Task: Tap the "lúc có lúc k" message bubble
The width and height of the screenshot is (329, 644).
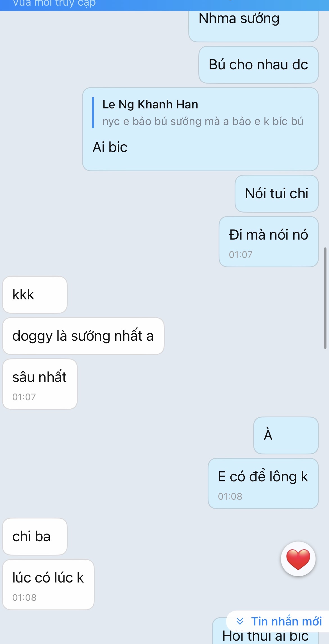Action: tap(48, 584)
